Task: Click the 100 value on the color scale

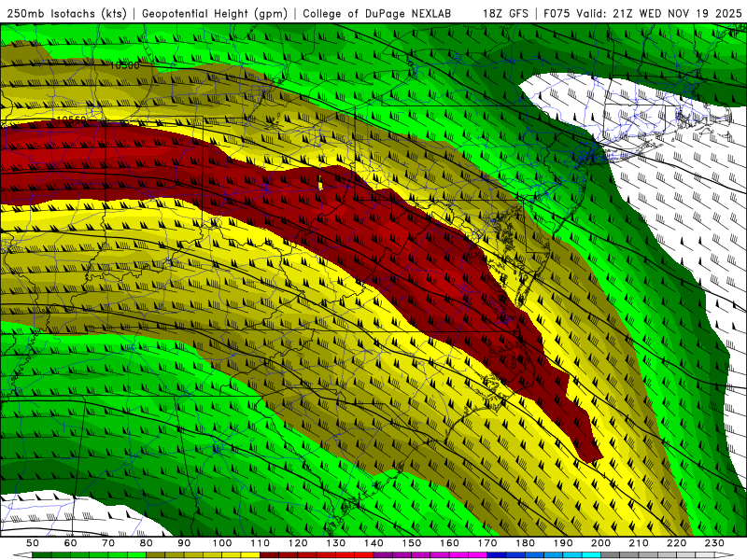Action: (x=222, y=543)
